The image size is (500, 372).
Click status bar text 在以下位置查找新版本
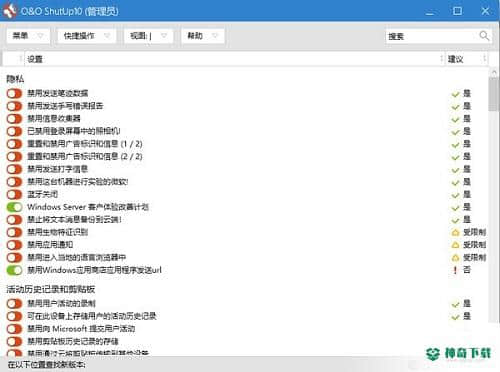point(47,364)
